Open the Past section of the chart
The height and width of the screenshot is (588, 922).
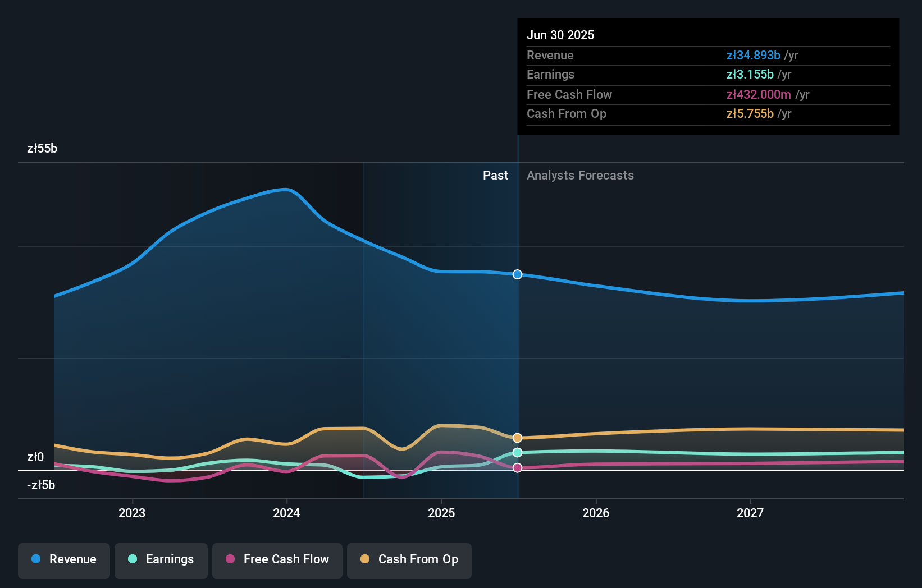click(495, 175)
